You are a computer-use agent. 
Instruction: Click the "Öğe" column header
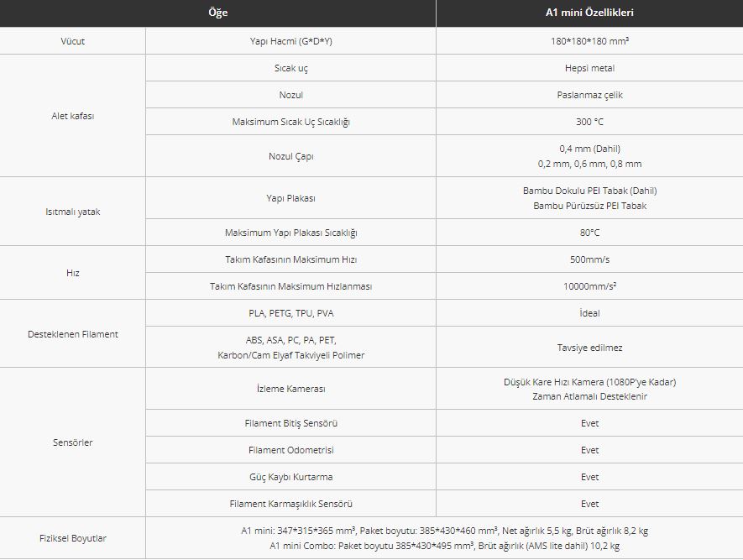(217, 13)
